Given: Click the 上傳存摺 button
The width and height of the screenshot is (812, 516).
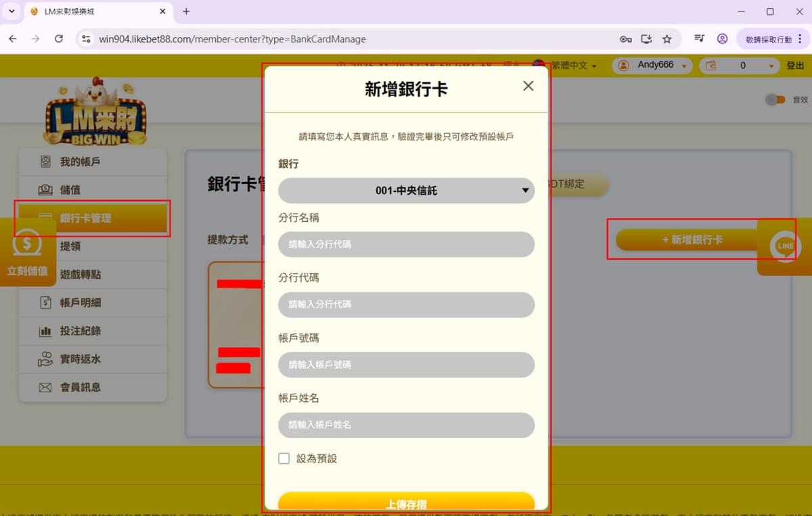Looking at the screenshot, I should tap(406, 502).
